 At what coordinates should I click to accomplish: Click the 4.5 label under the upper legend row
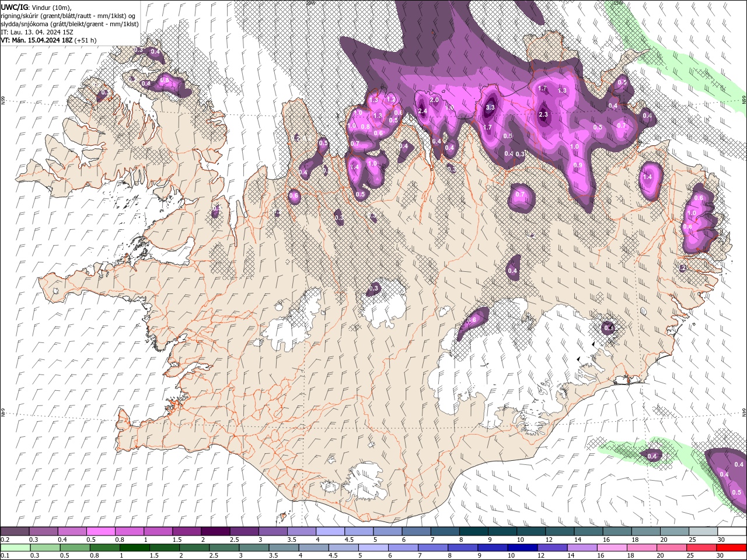tap(349, 540)
